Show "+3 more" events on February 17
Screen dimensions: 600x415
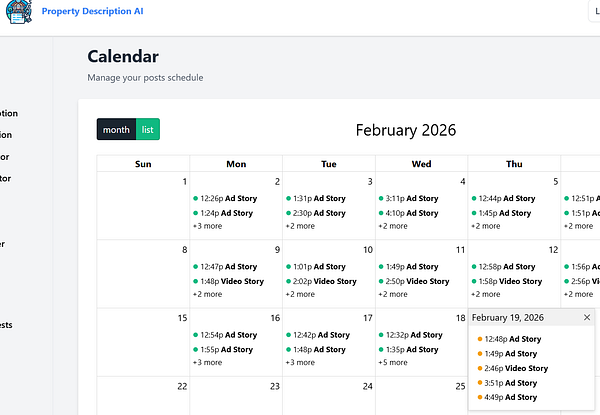click(x=300, y=362)
